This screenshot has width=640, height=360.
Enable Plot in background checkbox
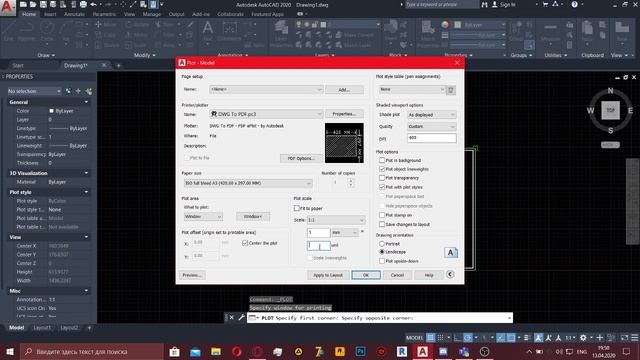tap(382, 160)
